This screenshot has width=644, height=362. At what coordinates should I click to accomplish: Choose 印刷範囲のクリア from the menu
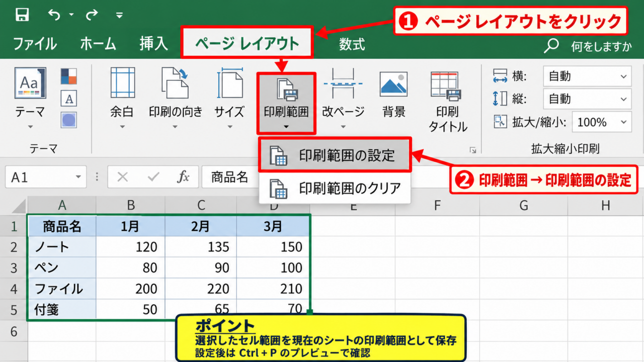click(x=335, y=188)
